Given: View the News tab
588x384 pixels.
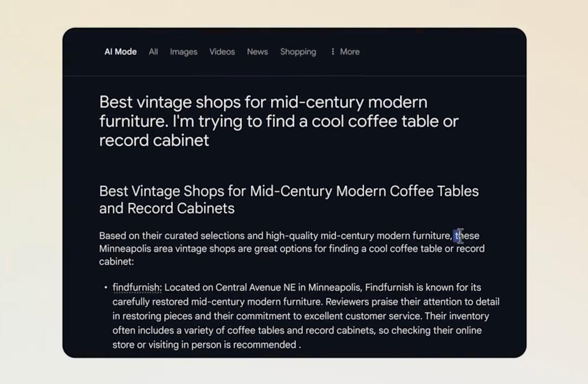Looking at the screenshot, I should point(257,51).
